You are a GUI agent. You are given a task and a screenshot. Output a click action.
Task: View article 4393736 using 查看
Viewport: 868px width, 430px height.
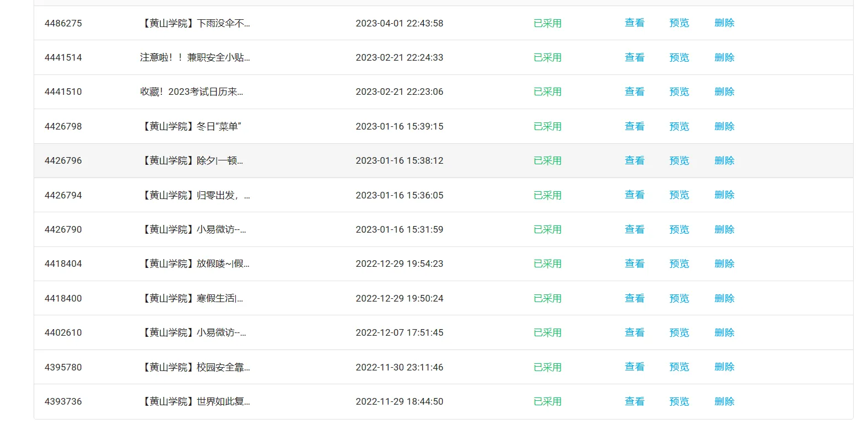tap(634, 401)
